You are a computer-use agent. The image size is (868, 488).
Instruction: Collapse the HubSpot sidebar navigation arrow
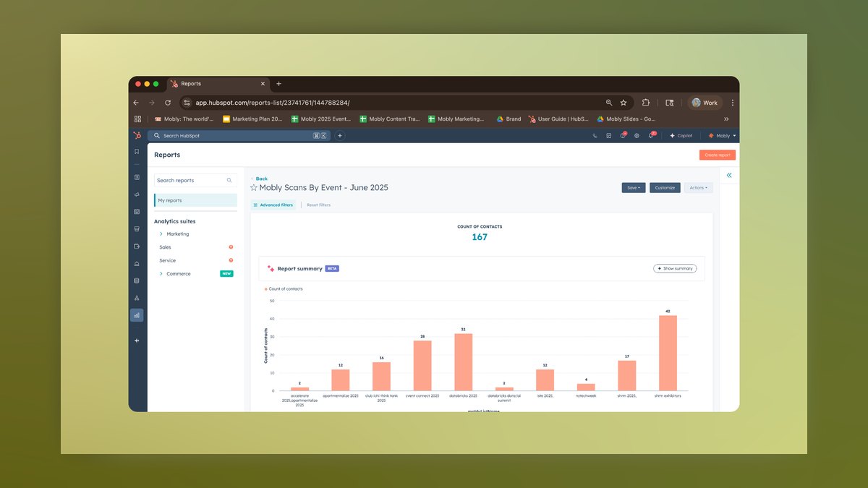tap(137, 341)
